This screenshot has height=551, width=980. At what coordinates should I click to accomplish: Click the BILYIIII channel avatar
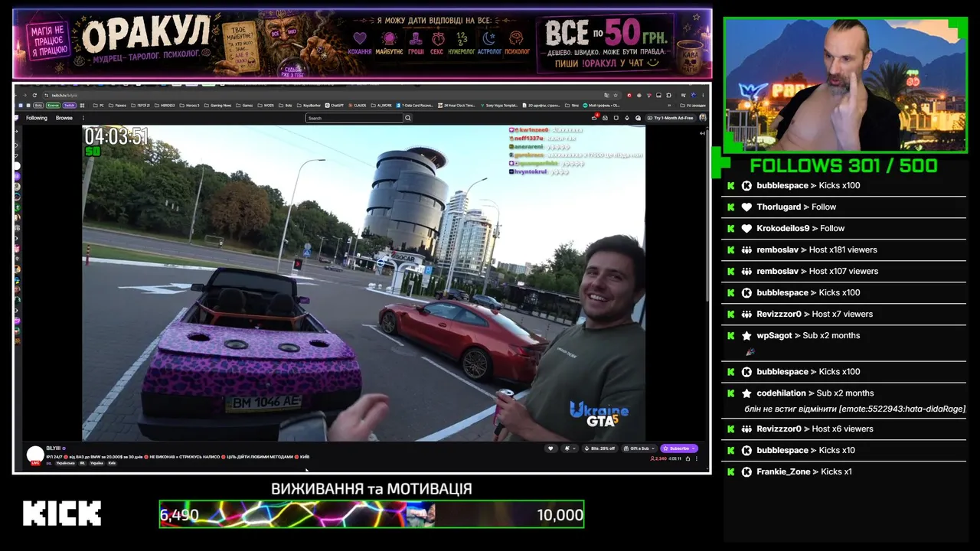click(x=35, y=455)
